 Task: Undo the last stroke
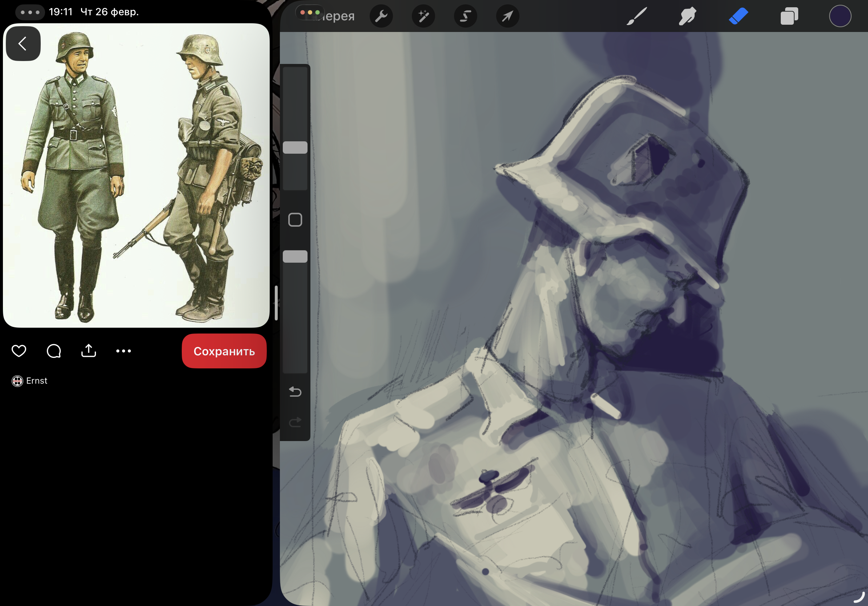[x=295, y=392]
